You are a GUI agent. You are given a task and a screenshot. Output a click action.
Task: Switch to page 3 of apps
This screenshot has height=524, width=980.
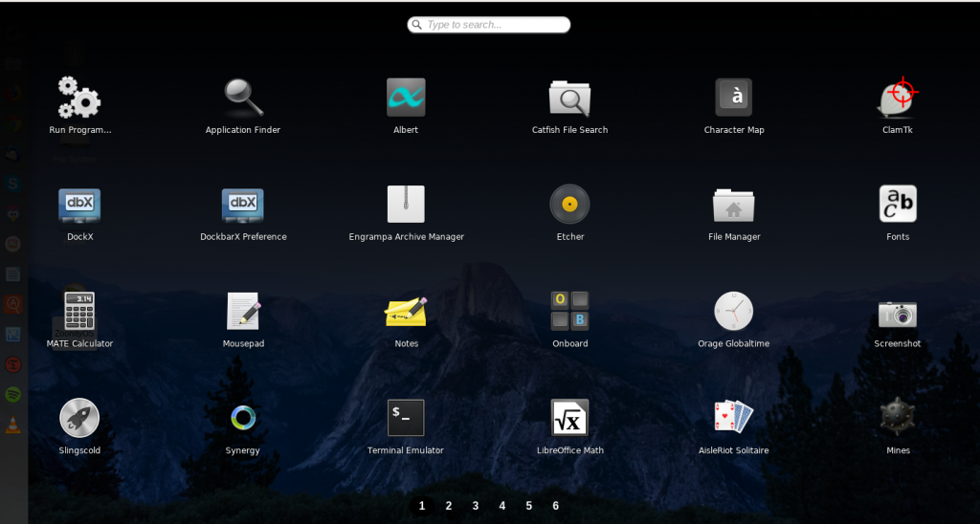476,506
